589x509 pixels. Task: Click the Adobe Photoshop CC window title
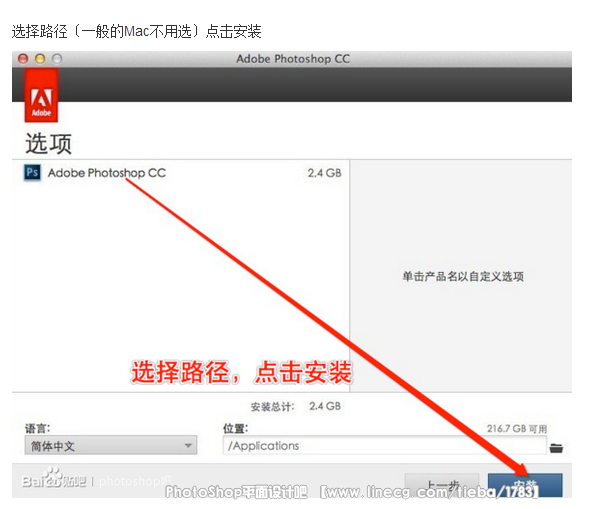(x=293, y=59)
